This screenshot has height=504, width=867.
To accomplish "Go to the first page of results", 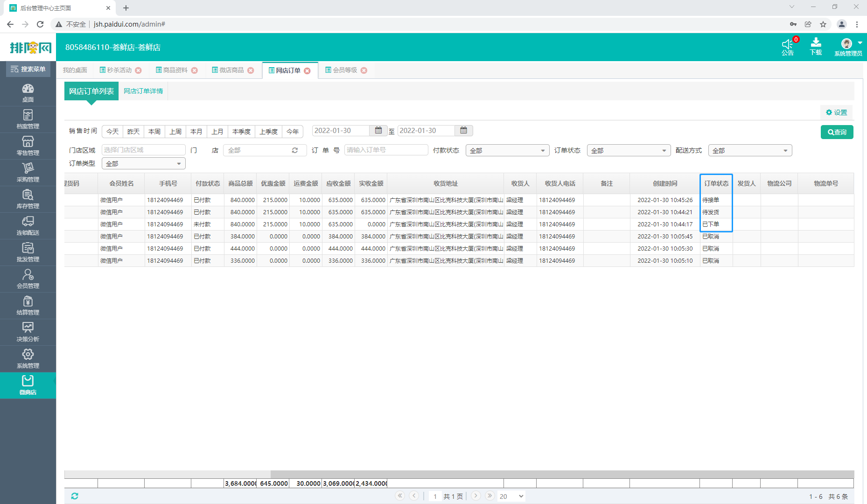I will click(400, 496).
